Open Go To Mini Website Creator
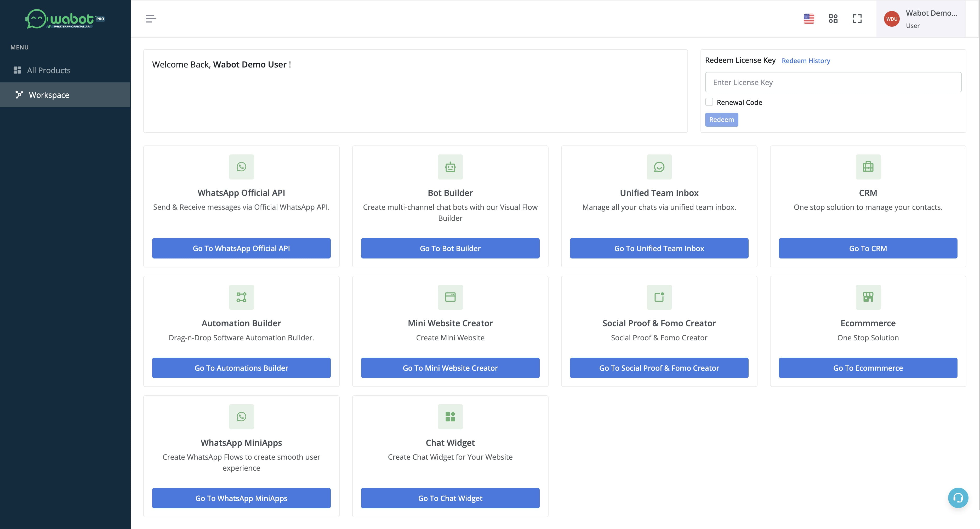The height and width of the screenshot is (529, 980). pyautogui.click(x=450, y=368)
